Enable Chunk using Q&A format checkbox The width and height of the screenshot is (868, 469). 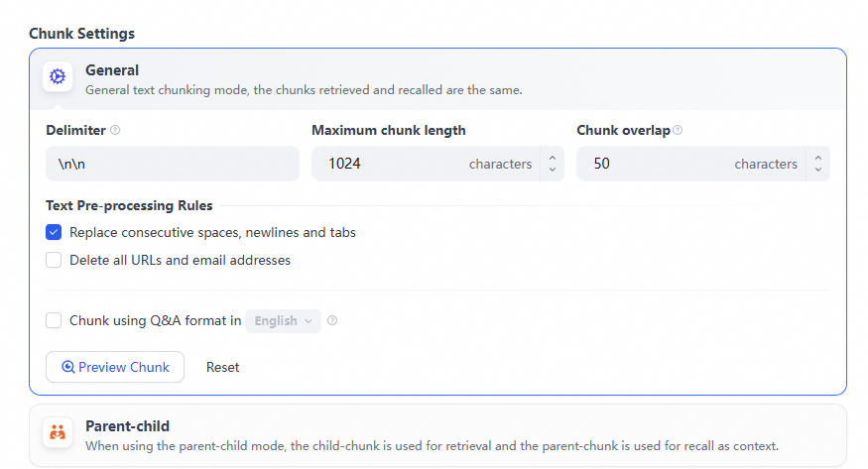[54, 320]
